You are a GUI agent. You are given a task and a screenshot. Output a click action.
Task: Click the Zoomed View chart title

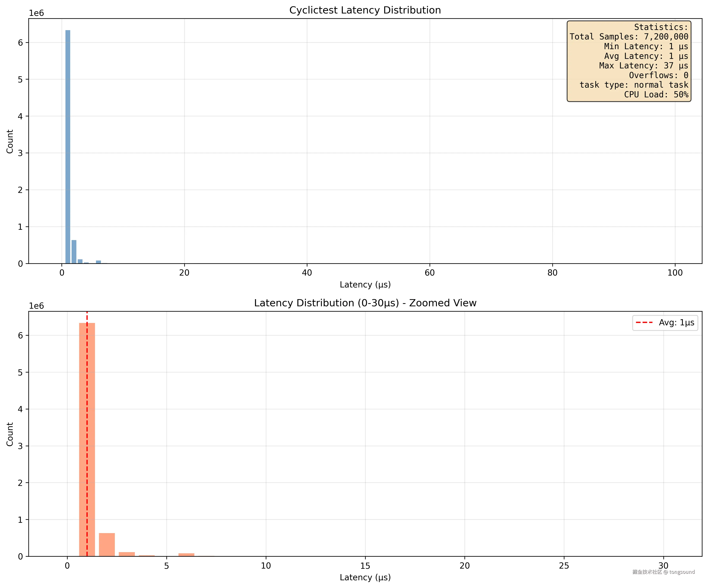(x=365, y=303)
